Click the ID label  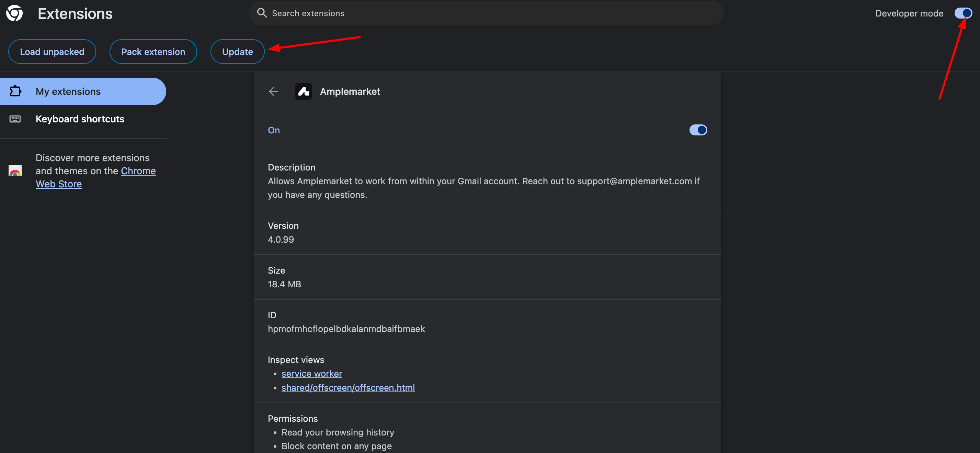tap(272, 315)
